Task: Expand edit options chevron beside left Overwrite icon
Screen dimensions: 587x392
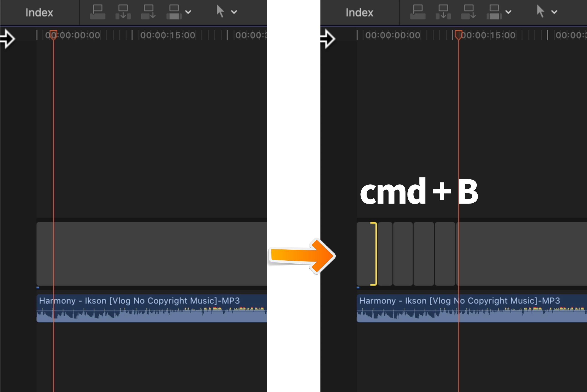Action: pos(188,12)
